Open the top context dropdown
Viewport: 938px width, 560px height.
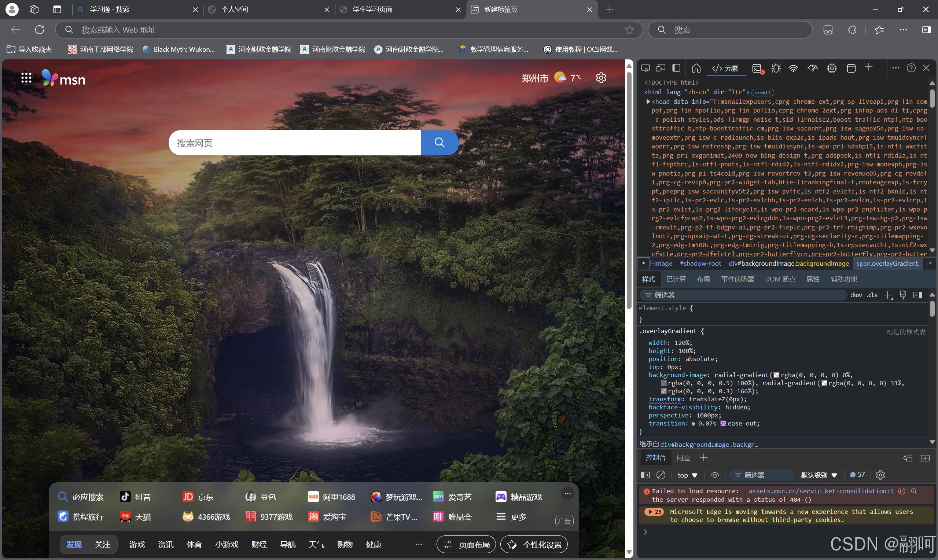pos(687,475)
